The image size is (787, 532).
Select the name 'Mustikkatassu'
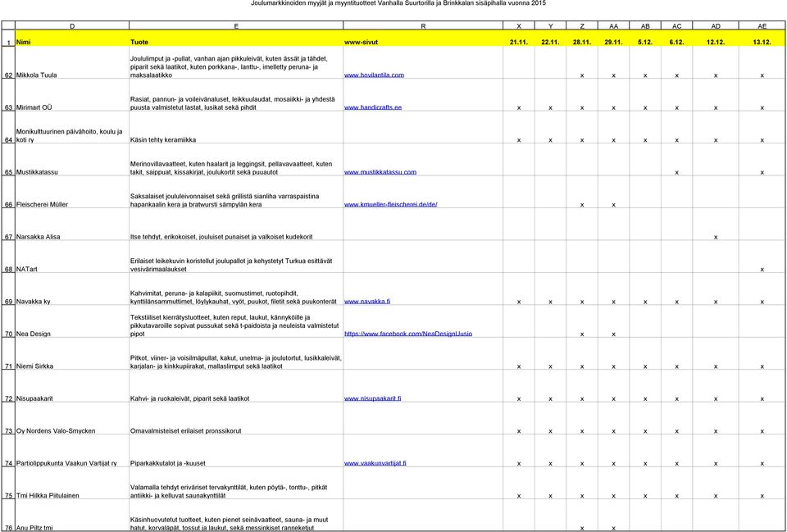[x=37, y=172]
